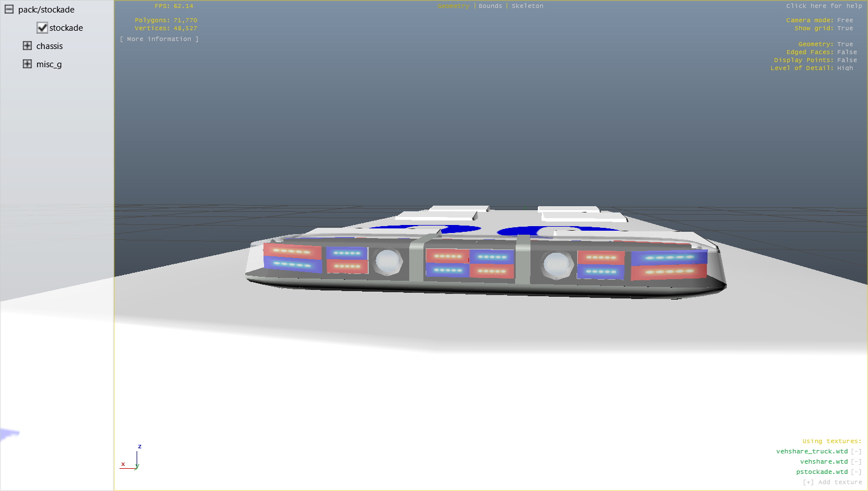The width and height of the screenshot is (868, 491).
Task: Collapse the pack:/stockade tree root
Action: pos(9,10)
